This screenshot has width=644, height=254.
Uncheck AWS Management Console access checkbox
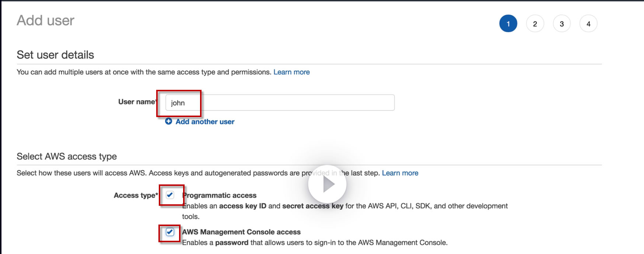(170, 232)
